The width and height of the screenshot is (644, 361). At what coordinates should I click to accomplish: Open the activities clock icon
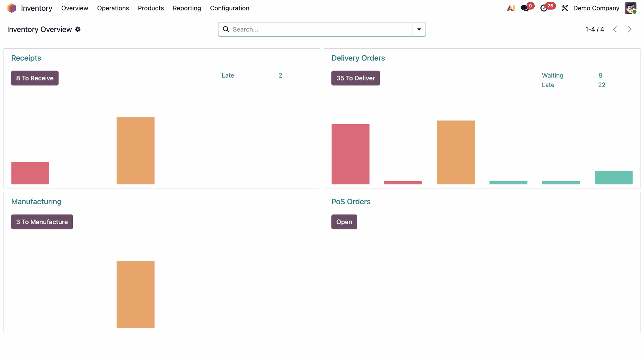click(544, 8)
